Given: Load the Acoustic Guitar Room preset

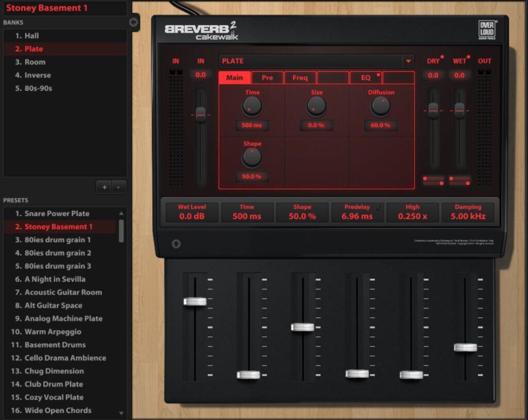Looking at the screenshot, I should pos(61,292).
